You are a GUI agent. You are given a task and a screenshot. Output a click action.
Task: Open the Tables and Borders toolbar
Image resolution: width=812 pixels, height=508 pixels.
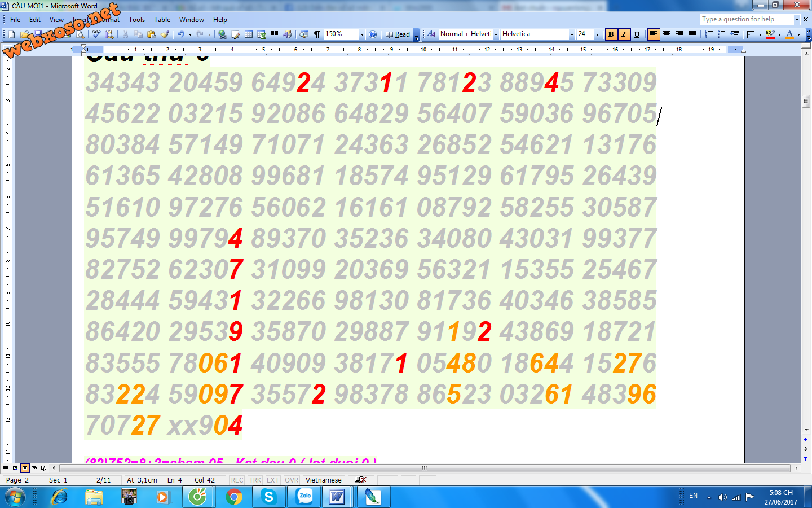236,34
